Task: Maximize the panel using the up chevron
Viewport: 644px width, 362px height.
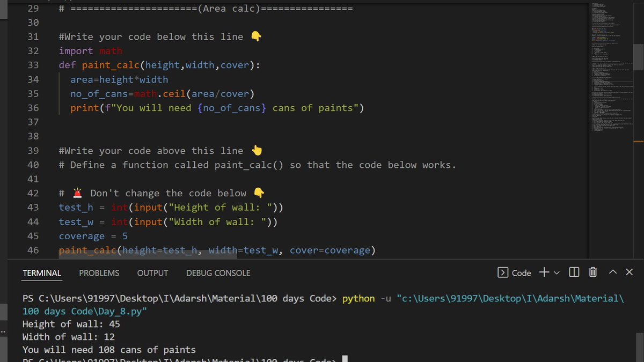Action: coord(613,272)
